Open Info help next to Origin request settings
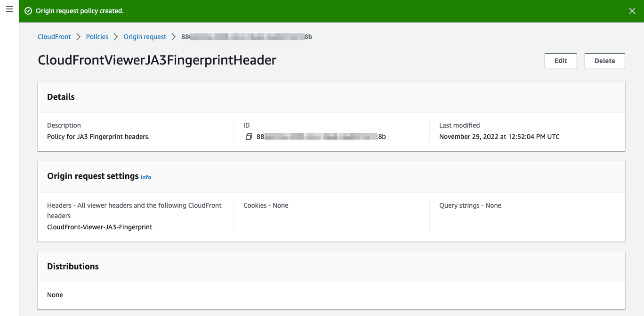 pos(146,177)
